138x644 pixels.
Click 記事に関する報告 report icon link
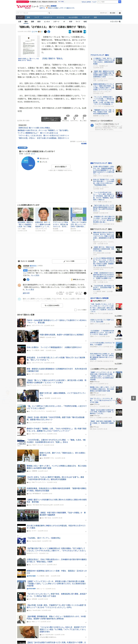(x=23, y=121)
